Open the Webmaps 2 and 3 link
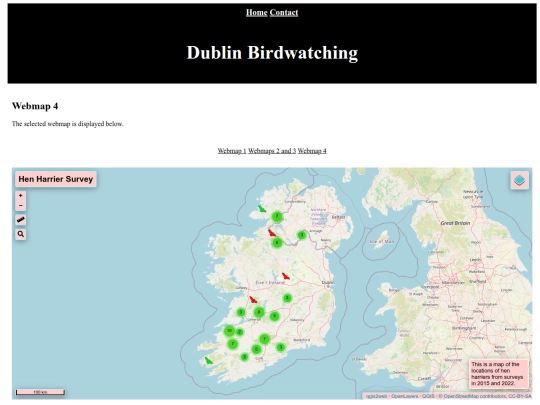The height and width of the screenshot is (405, 540). point(272,151)
